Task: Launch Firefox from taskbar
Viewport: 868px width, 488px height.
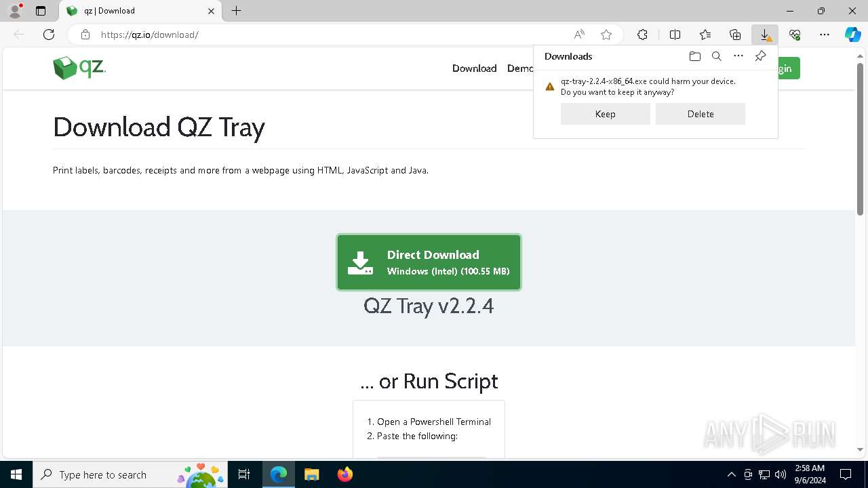Action: point(344,474)
